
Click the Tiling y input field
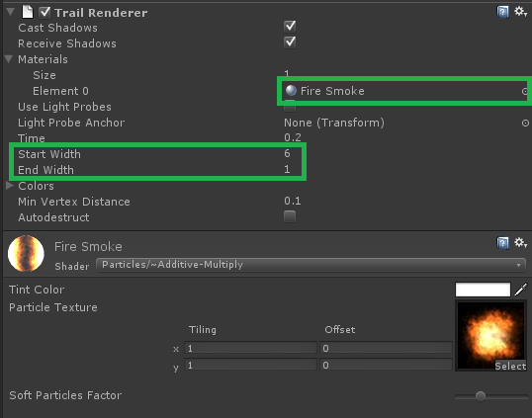coord(250,365)
